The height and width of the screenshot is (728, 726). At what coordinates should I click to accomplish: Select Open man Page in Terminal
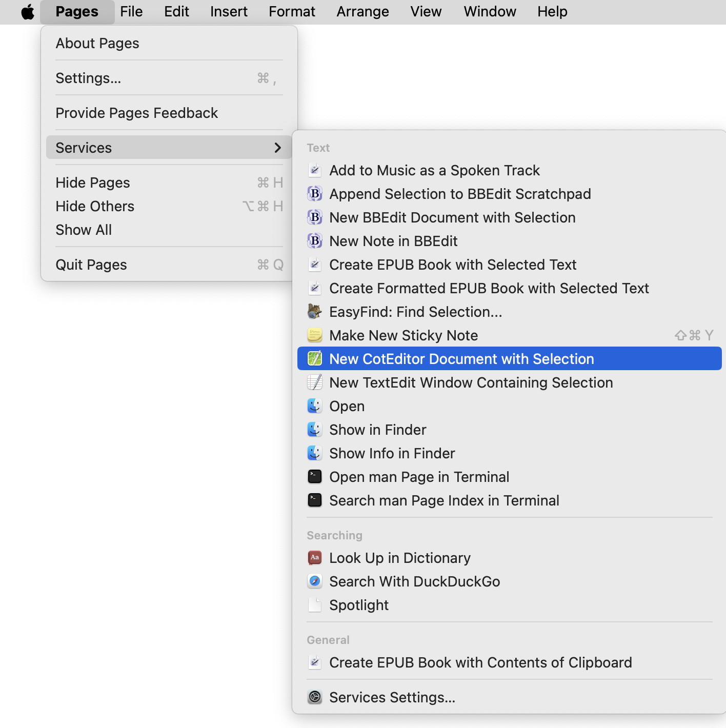pyautogui.click(x=510, y=477)
